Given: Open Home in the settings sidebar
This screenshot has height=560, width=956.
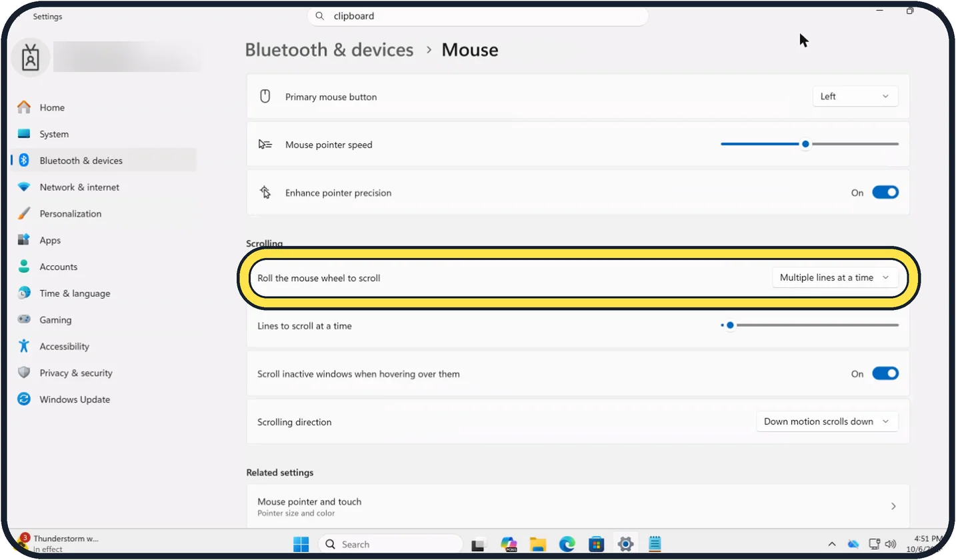Looking at the screenshot, I should (52, 107).
